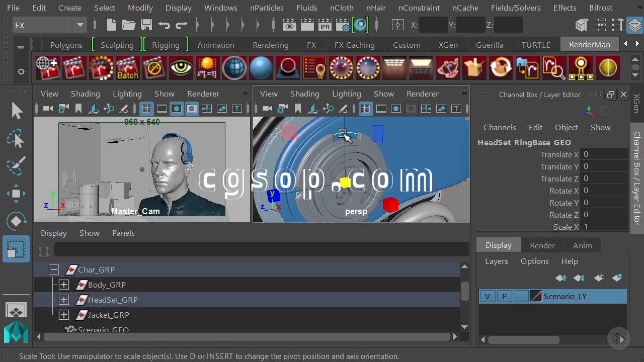Click the Select Camera icon in Master_Cam panel
The width and height of the screenshot is (644, 362).
pyautogui.click(x=48, y=109)
